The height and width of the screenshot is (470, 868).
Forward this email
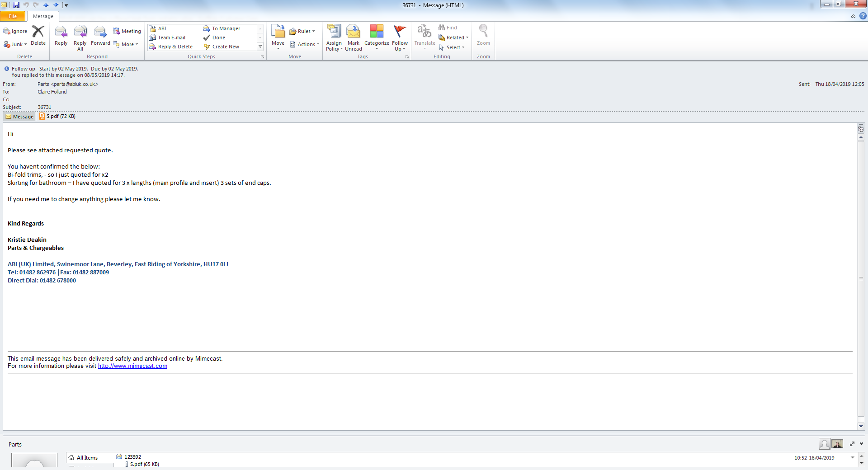[x=100, y=36]
